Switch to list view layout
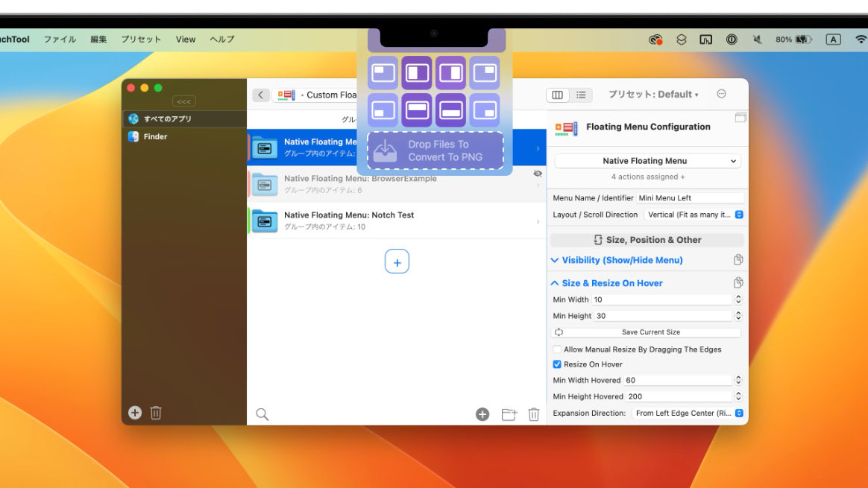The height and width of the screenshot is (488, 868). click(x=581, y=95)
